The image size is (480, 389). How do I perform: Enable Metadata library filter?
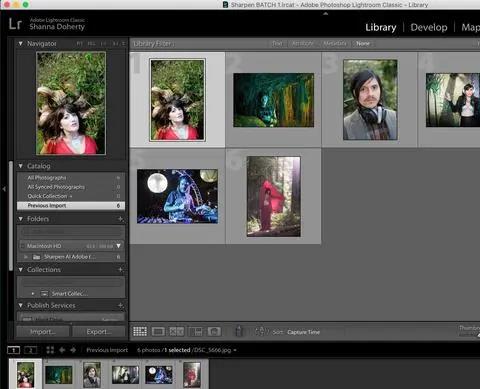pos(335,43)
